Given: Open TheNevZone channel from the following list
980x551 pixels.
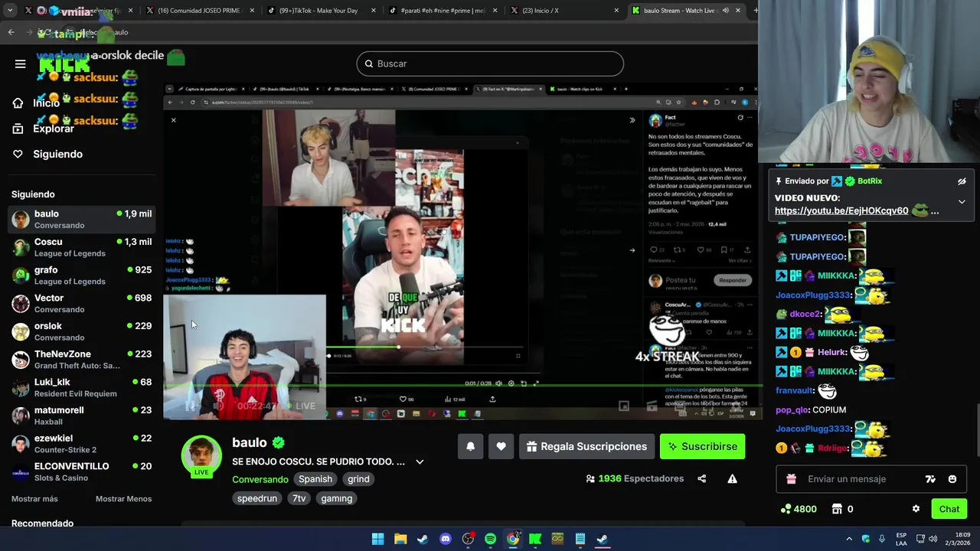Looking at the screenshot, I should 82,360.
